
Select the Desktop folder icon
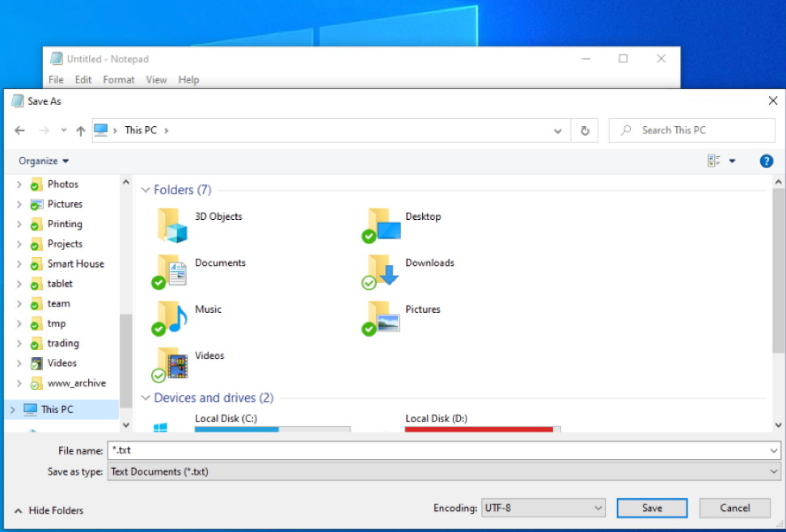382,225
